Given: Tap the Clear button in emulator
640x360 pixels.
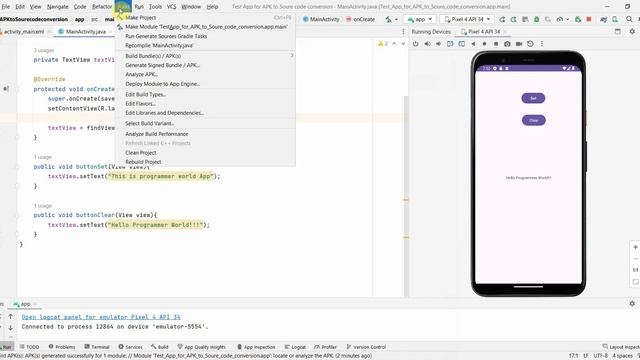Looking at the screenshot, I should pyautogui.click(x=533, y=120).
